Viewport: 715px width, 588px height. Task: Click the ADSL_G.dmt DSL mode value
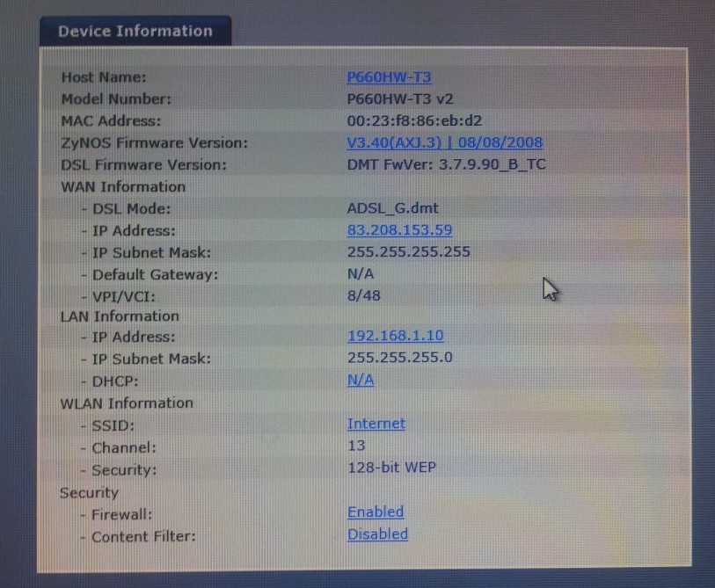pos(392,208)
